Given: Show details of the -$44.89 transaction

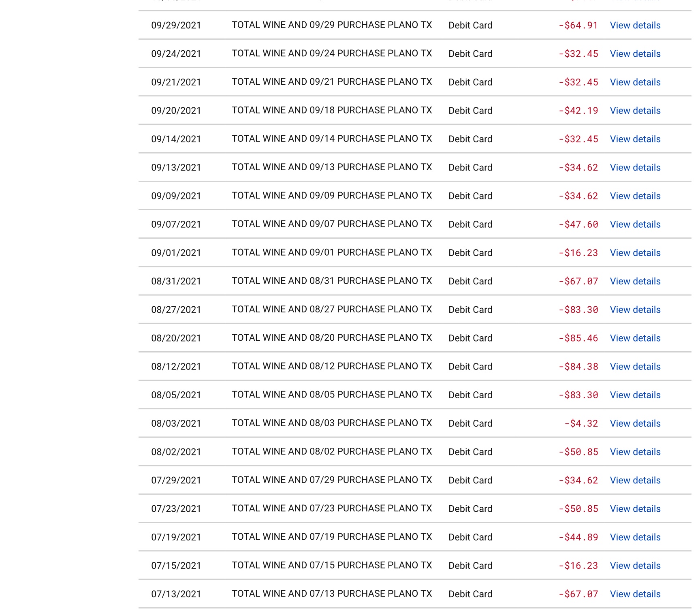Looking at the screenshot, I should 635,537.
